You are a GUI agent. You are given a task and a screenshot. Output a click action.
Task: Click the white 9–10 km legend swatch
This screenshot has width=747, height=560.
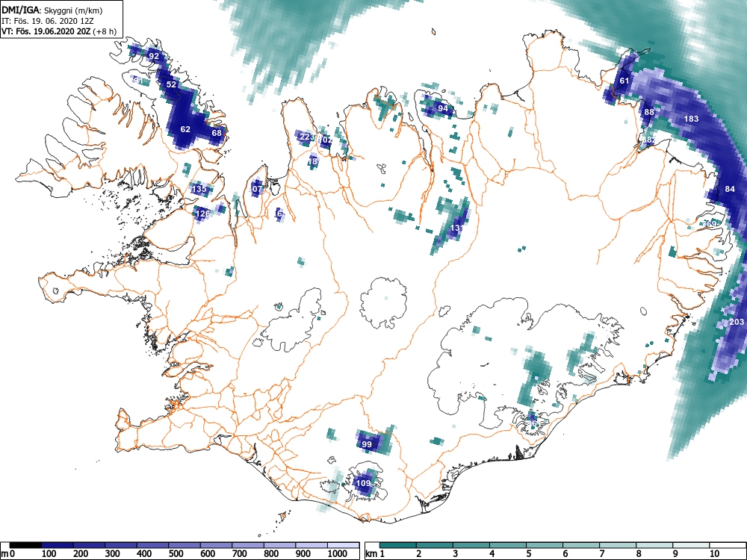691,545
